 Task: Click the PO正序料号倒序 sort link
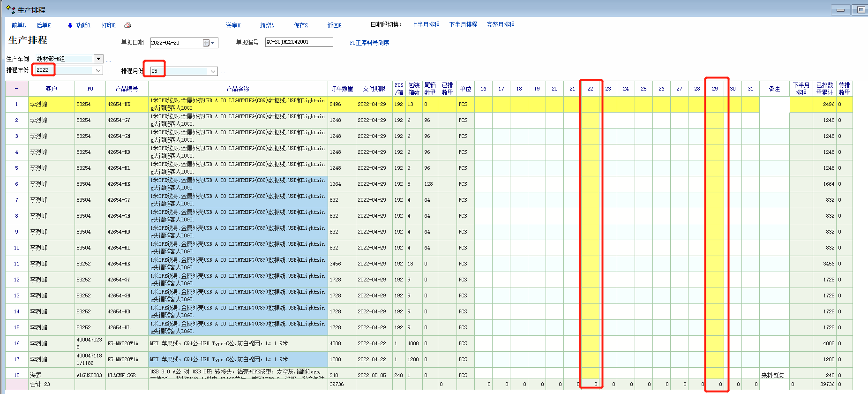pos(369,43)
